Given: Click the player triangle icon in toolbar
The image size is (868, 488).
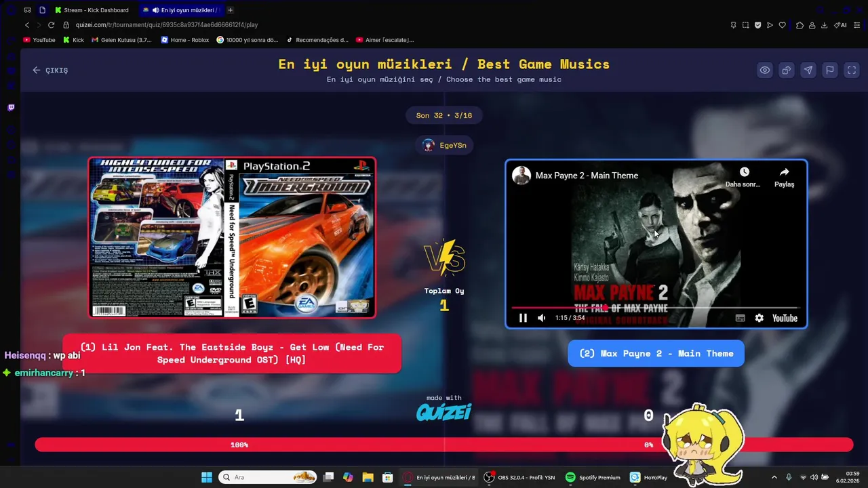Looking at the screenshot, I should (x=770, y=25).
